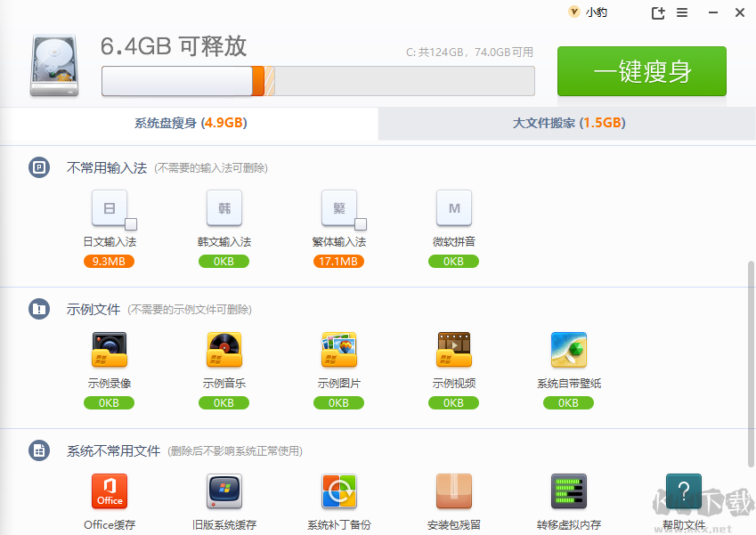This screenshot has height=535, width=756.
Task: Select the 示例录像 camera folder icon
Action: [x=110, y=350]
